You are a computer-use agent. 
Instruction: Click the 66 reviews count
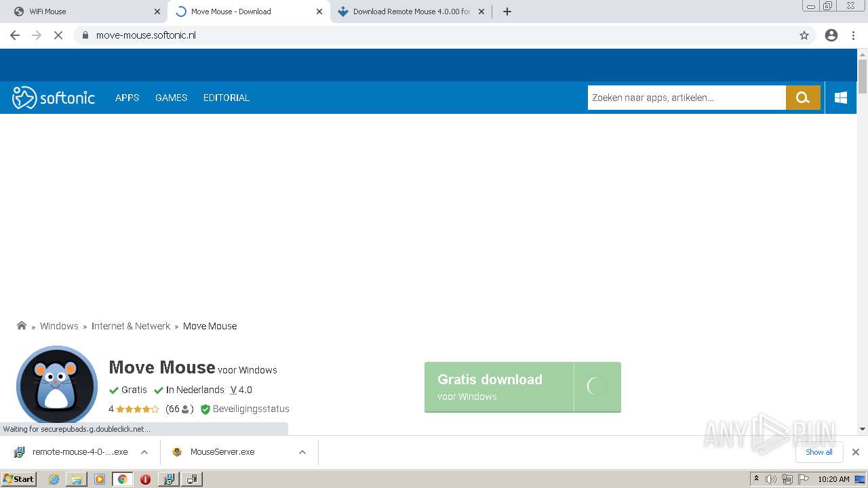coord(180,409)
